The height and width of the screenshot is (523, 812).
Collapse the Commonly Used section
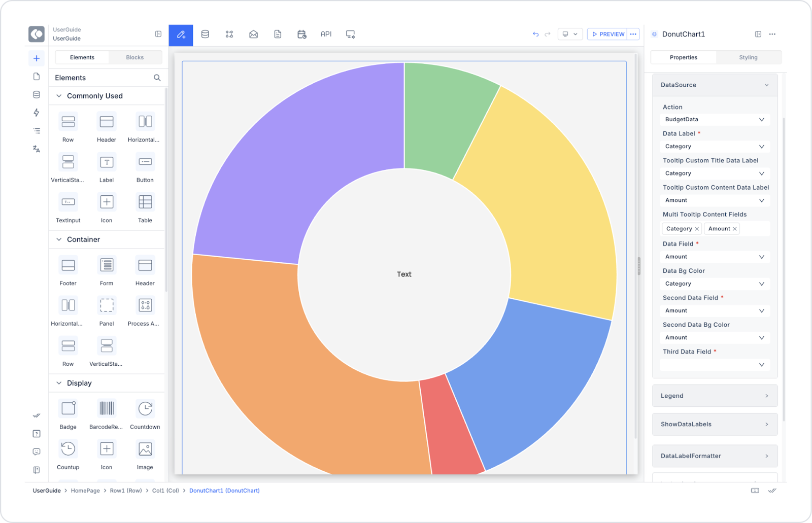coord(59,96)
